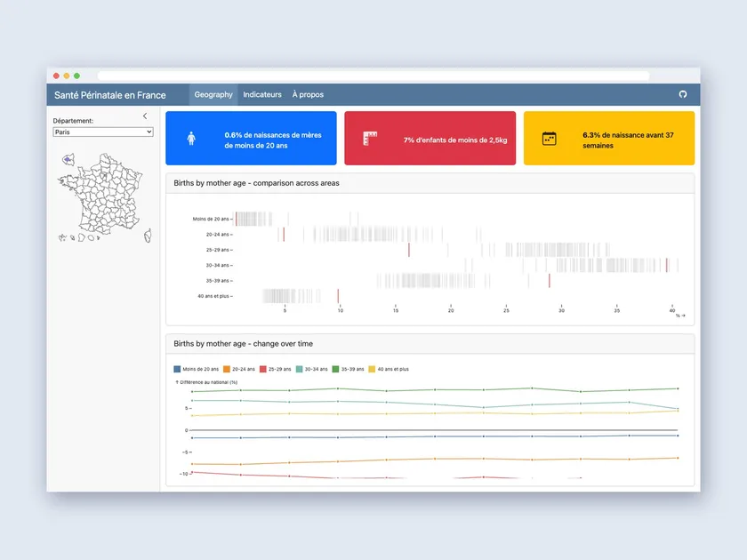Toggle the 30-34 ans legend swatch
The height and width of the screenshot is (560, 747).
[x=299, y=369]
